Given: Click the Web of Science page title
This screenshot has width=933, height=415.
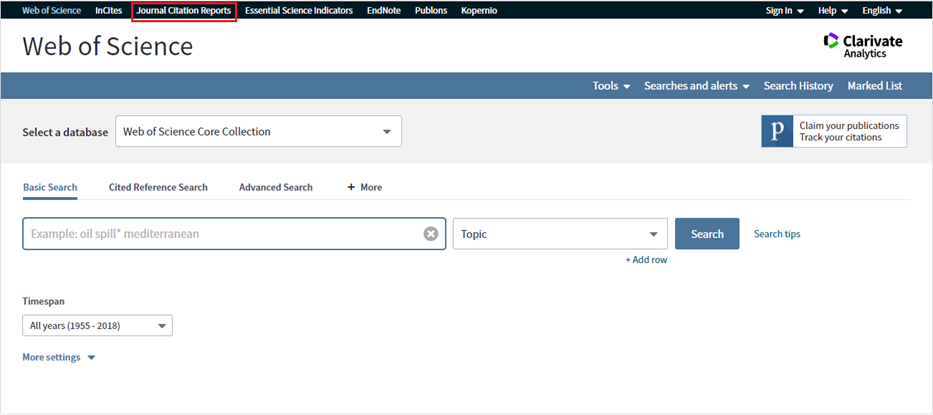Looking at the screenshot, I should [x=108, y=46].
